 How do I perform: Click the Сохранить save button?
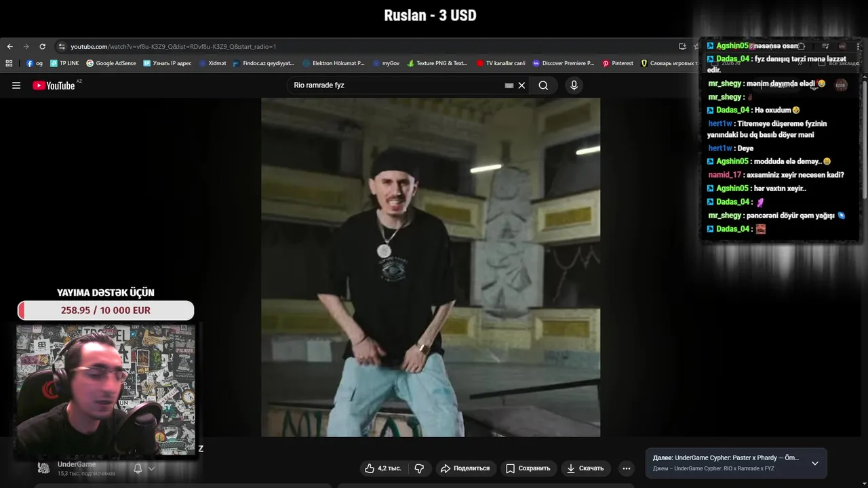pos(528,468)
